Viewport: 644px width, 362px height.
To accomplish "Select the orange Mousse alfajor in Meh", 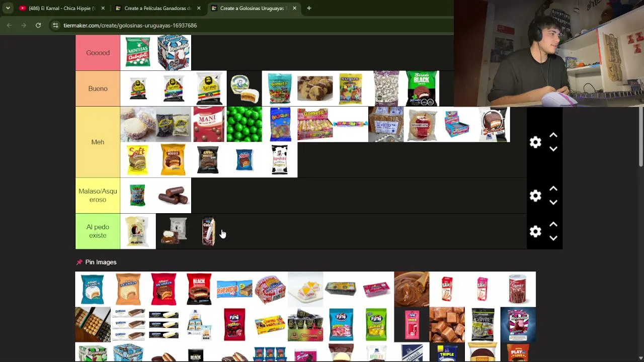I will (x=174, y=160).
